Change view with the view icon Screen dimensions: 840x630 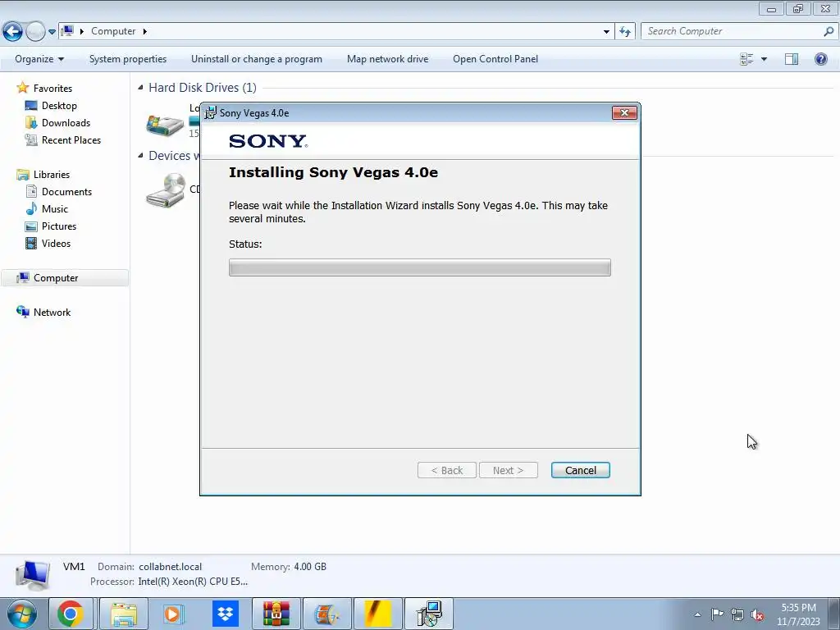(746, 59)
